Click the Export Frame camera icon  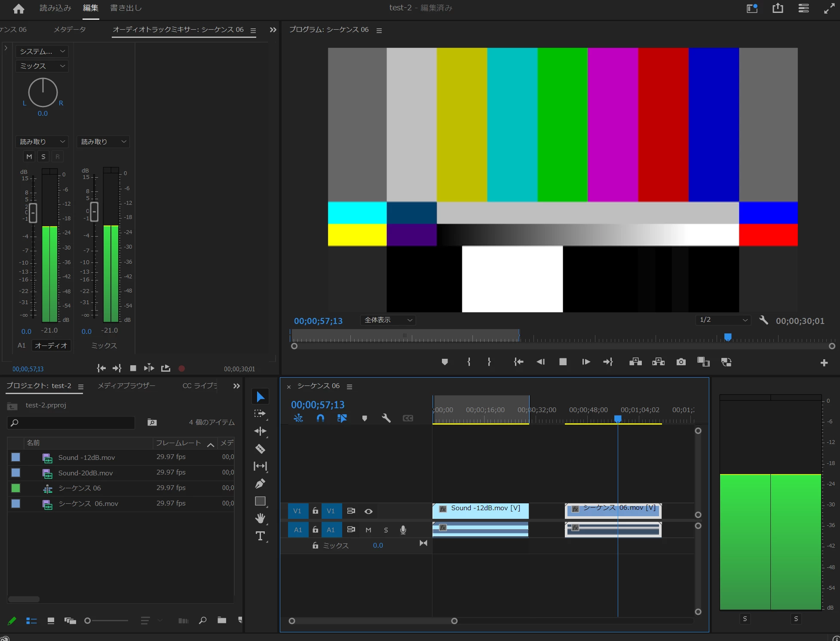681,362
